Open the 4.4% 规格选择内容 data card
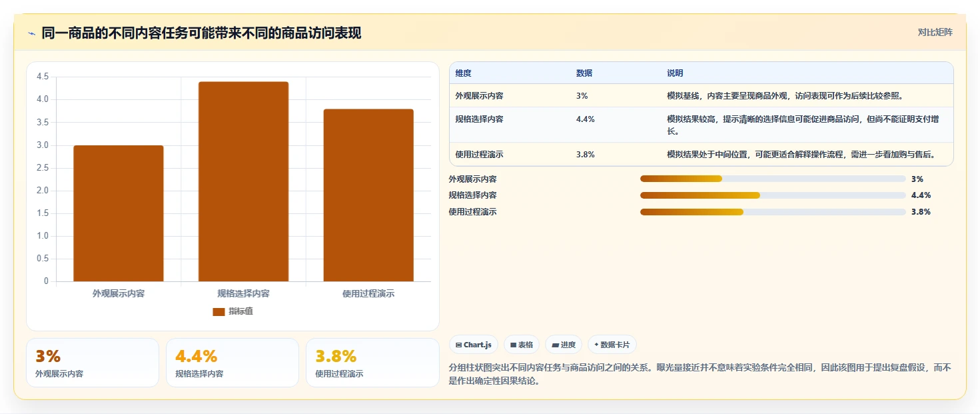This screenshot has width=980, height=414. click(233, 363)
